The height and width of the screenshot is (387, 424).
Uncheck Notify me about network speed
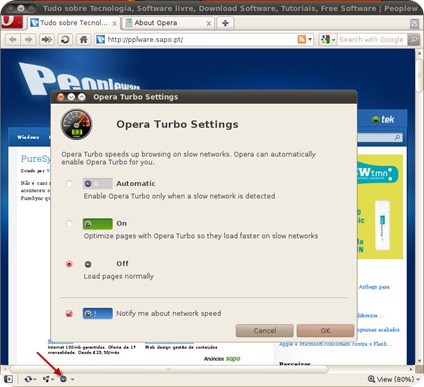[69, 314]
